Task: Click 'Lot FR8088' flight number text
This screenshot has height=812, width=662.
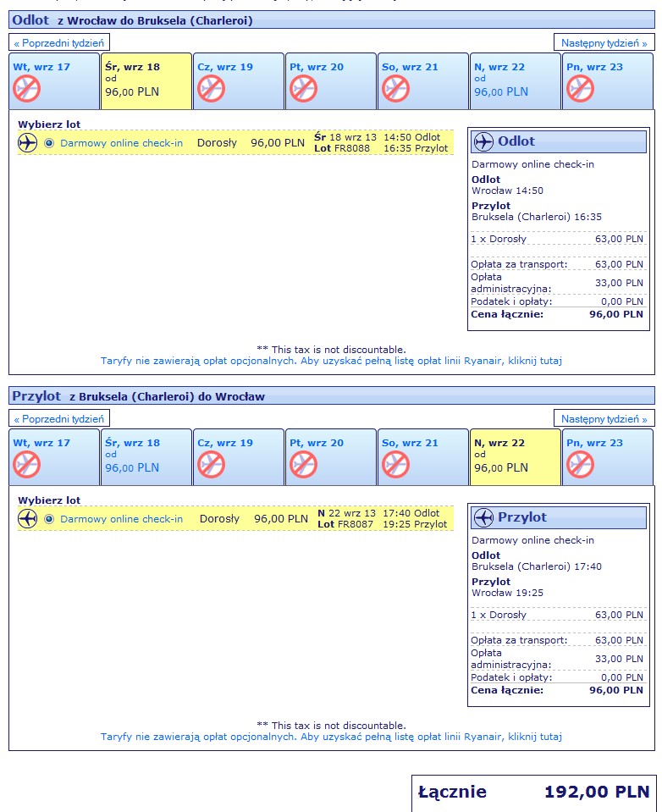Action: [342, 148]
